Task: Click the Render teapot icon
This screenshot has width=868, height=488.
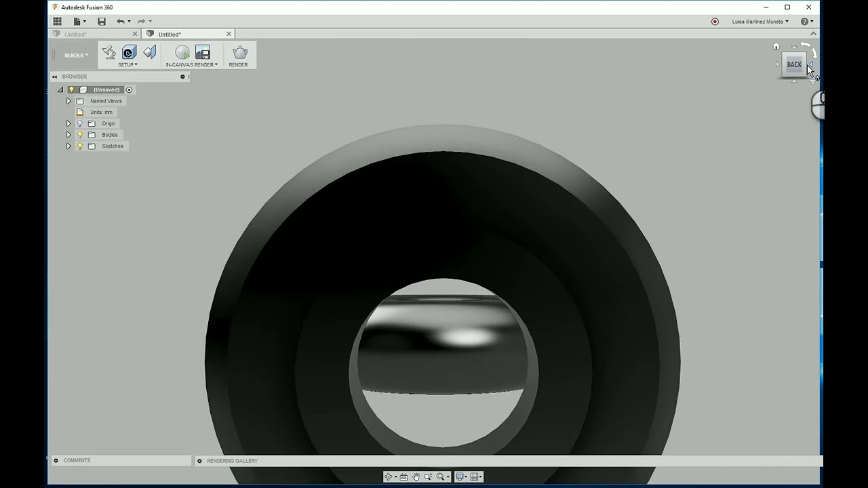Action: coord(239,52)
